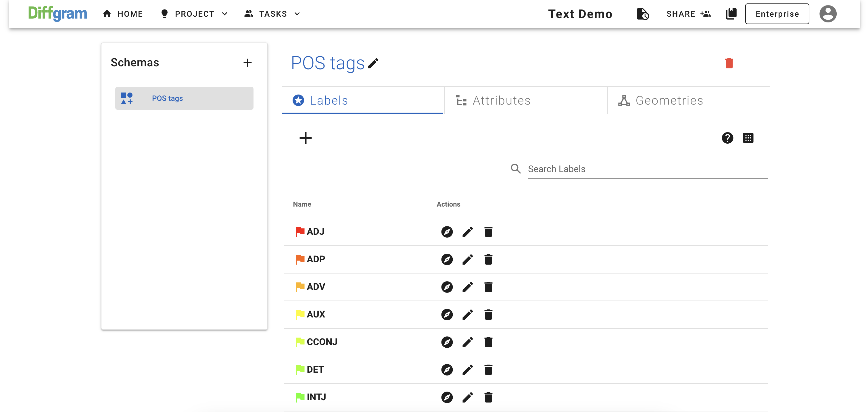868x412 pixels.
Task: Expand the PROJECT dropdown menu
Action: coord(194,14)
